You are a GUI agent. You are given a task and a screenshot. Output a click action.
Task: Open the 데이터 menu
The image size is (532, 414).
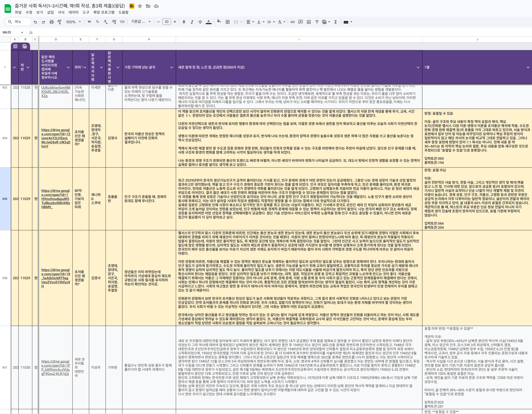click(73, 12)
